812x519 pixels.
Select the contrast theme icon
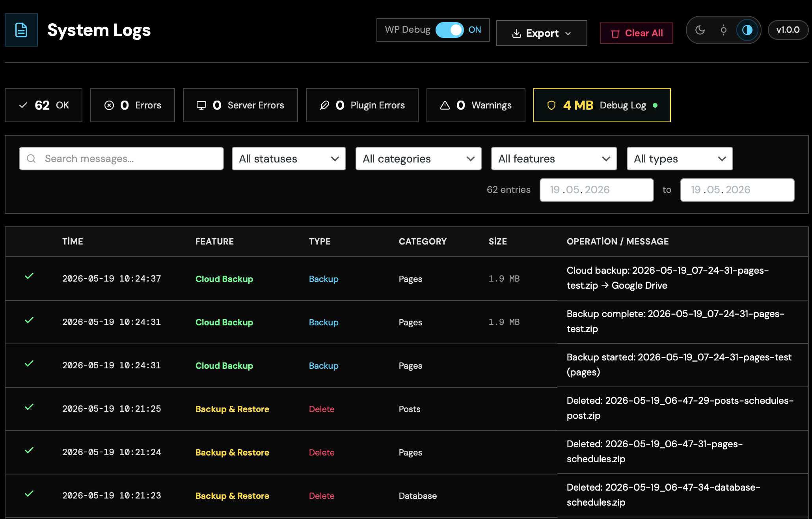[747, 30]
